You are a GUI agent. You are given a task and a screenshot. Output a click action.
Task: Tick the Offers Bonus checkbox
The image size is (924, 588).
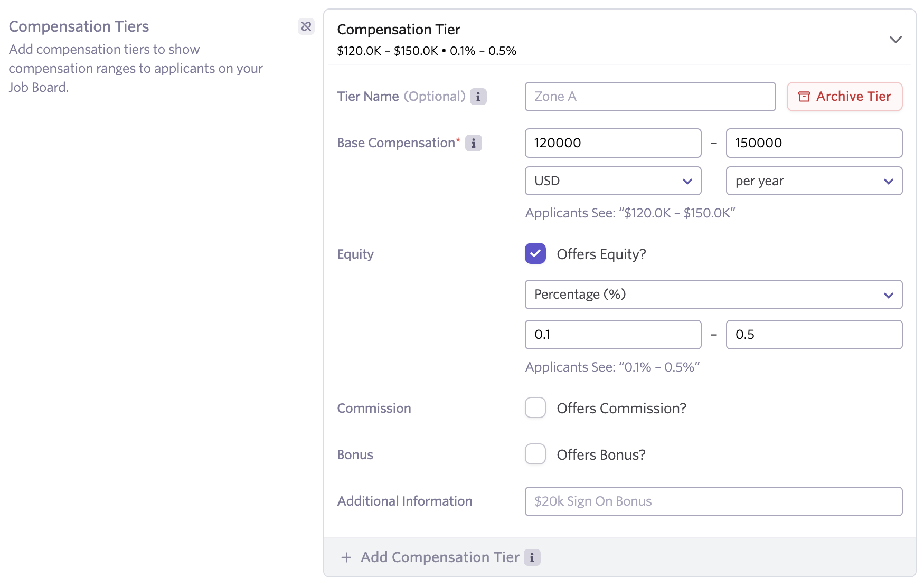[x=535, y=454]
